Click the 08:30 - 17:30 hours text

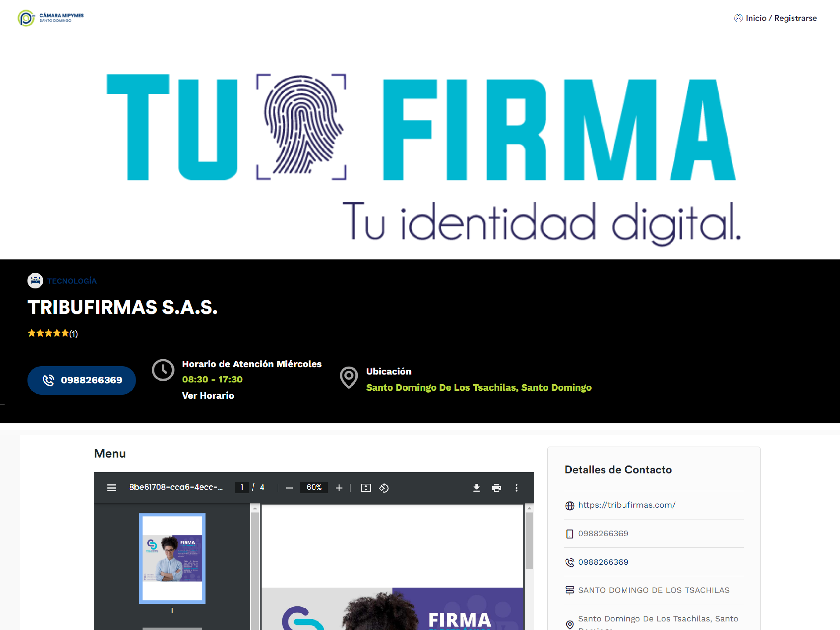click(x=212, y=379)
